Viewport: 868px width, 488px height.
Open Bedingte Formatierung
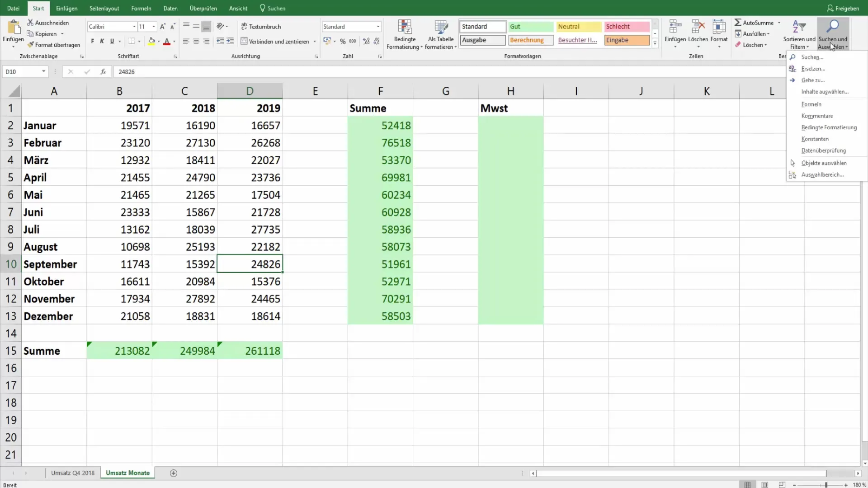pos(405,35)
